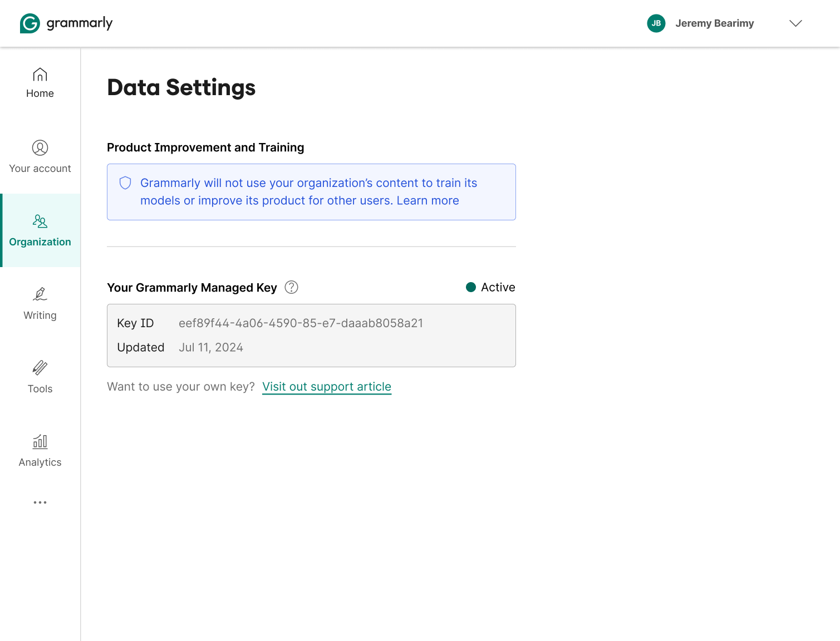840x641 pixels.
Task: Click the Product Improvement notice banner
Action: tap(311, 191)
